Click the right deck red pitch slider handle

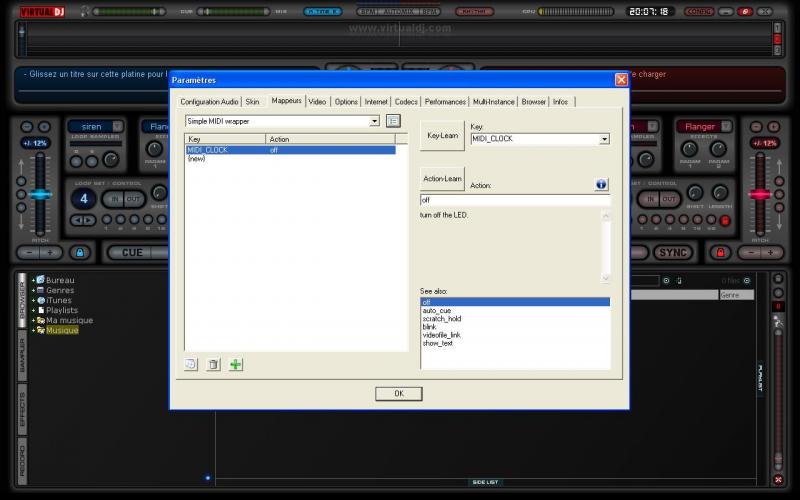coord(760,194)
